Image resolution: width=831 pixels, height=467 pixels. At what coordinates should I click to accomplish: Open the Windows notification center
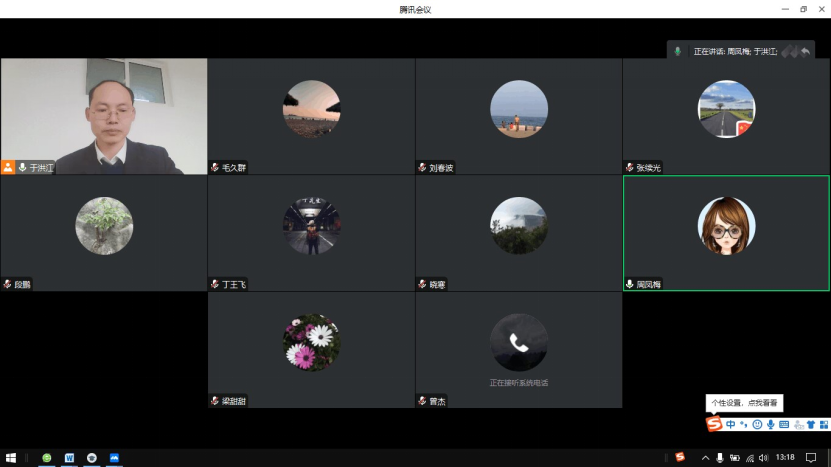[x=812, y=457]
